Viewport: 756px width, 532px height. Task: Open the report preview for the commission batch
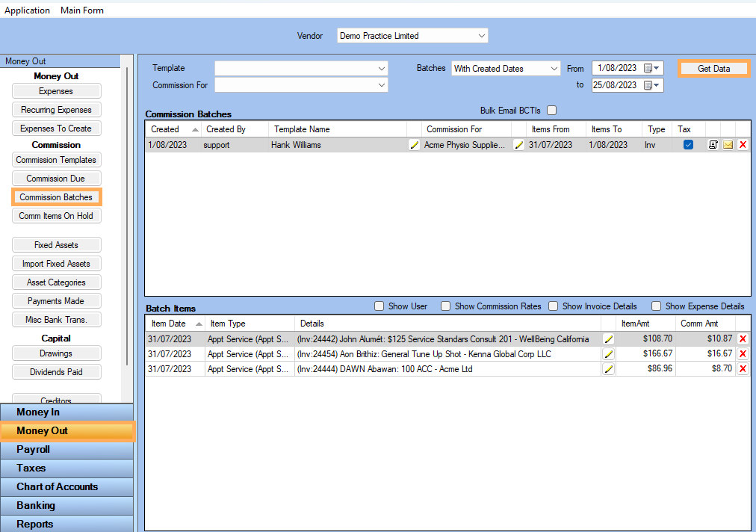point(712,144)
